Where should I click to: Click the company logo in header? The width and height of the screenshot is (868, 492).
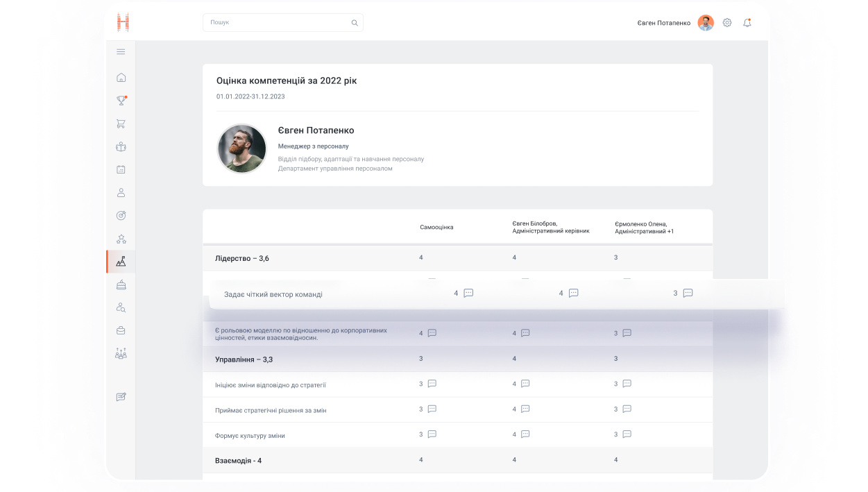pos(123,22)
